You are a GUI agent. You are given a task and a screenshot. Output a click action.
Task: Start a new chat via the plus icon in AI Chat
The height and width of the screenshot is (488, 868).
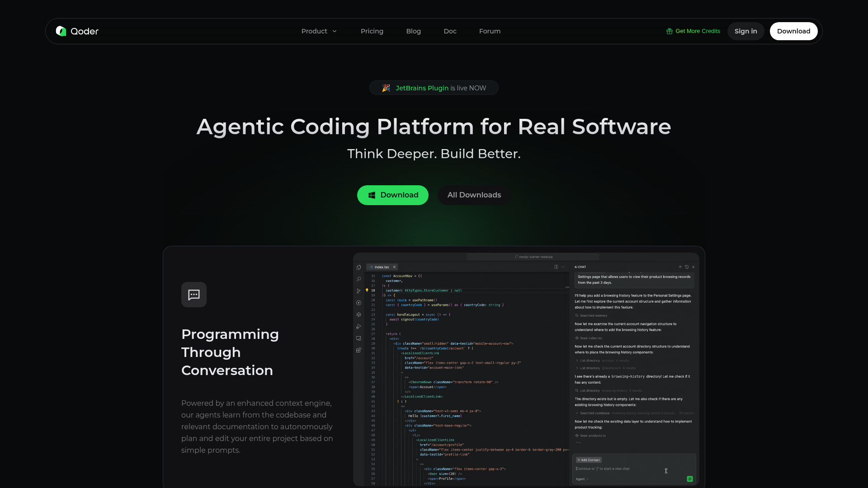680,267
